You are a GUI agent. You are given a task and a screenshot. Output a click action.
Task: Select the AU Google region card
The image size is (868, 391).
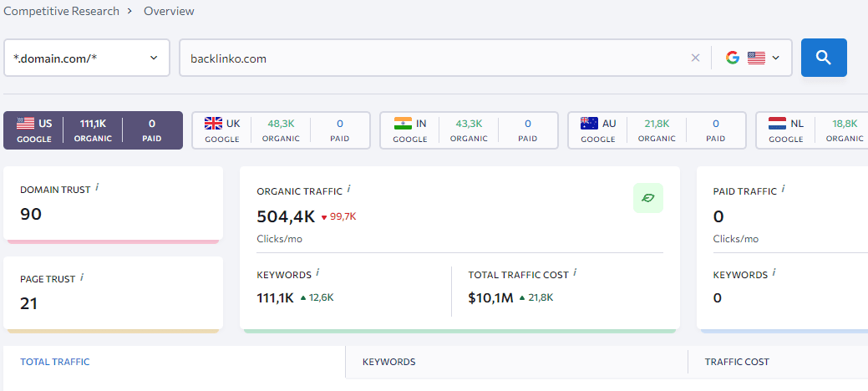tap(657, 130)
